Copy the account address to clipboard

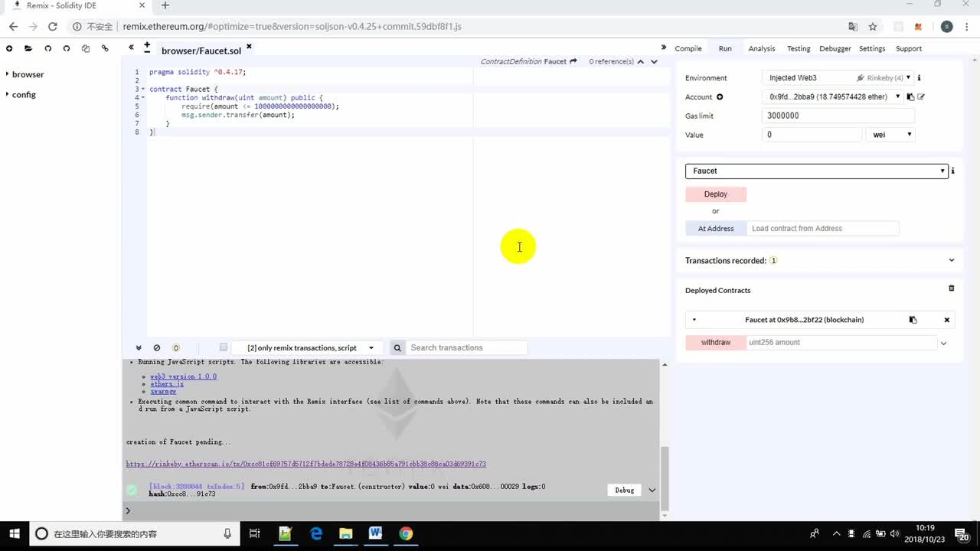[x=910, y=97]
